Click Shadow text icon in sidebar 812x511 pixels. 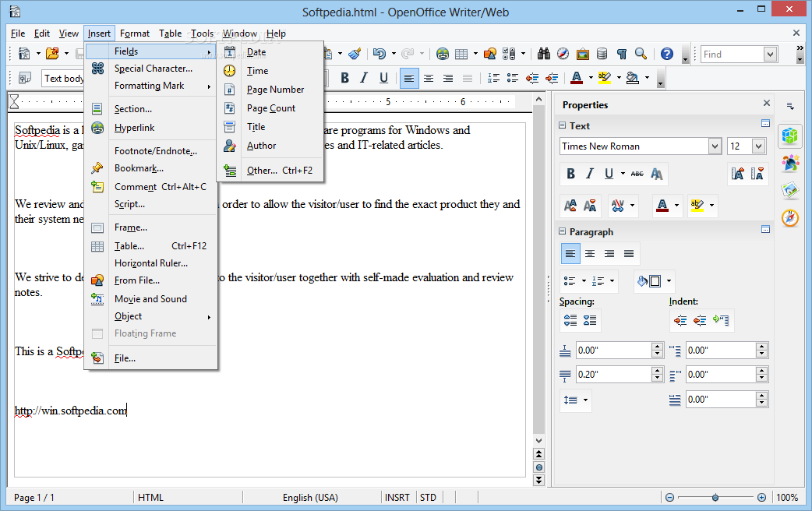(x=657, y=174)
